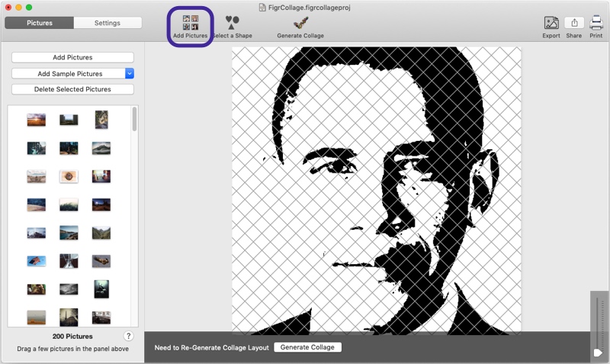The height and width of the screenshot is (364, 610).
Task: Select the turquoise river thumbnail
Action: coord(36,148)
